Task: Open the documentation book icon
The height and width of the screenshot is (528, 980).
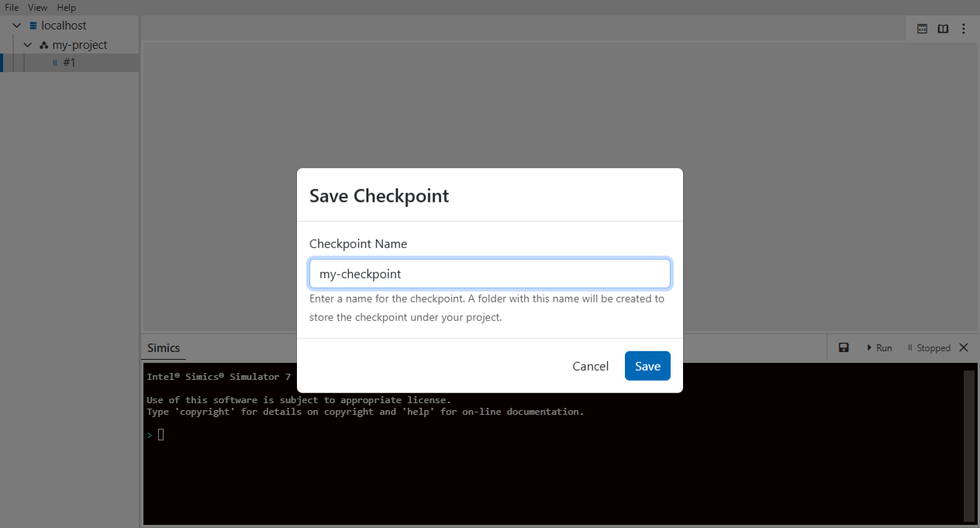Action: tap(943, 29)
